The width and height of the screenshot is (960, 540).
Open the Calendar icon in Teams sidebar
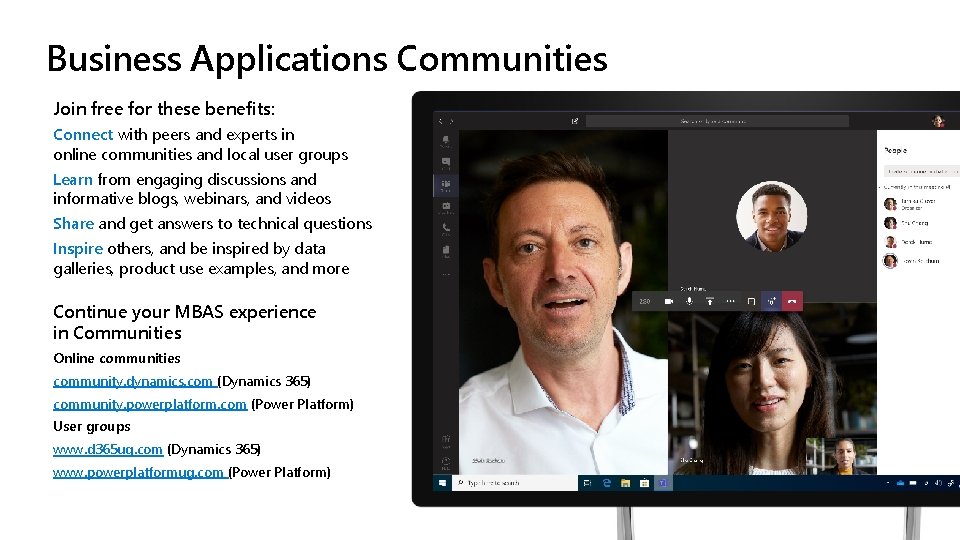[446, 208]
